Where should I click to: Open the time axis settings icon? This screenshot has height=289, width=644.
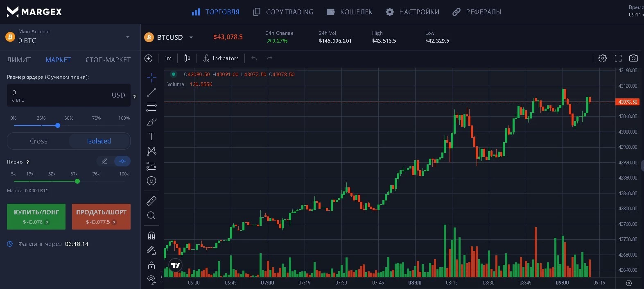pyautogui.click(x=629, y=283)
